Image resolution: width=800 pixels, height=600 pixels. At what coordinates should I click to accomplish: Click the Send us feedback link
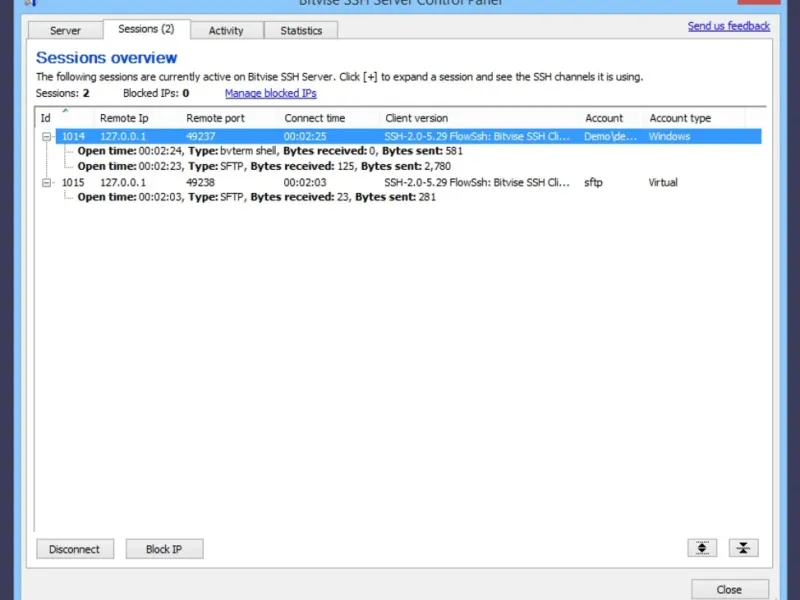729,26
